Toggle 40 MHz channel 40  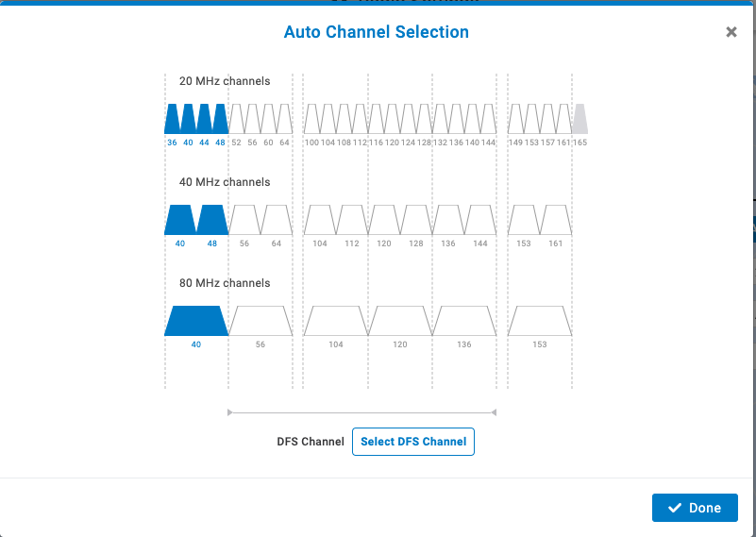click(179, 220)
